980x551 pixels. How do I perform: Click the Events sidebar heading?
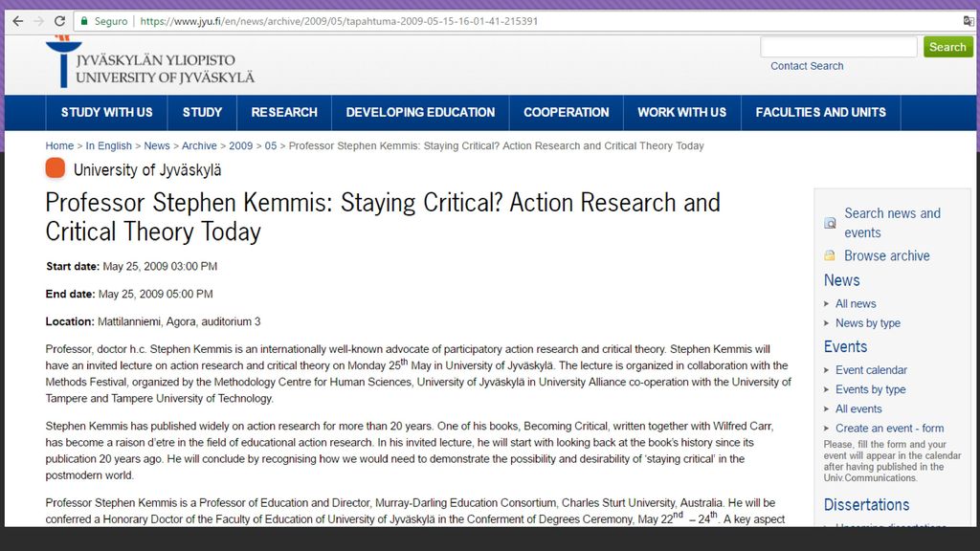846,346
